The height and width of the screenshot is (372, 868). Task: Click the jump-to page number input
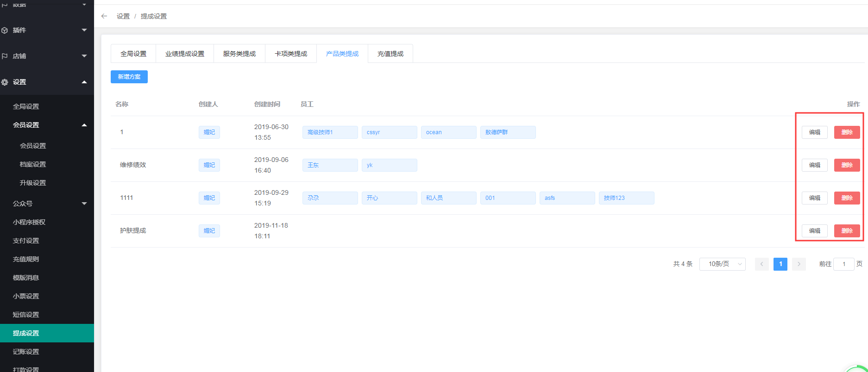click(843, 264)
